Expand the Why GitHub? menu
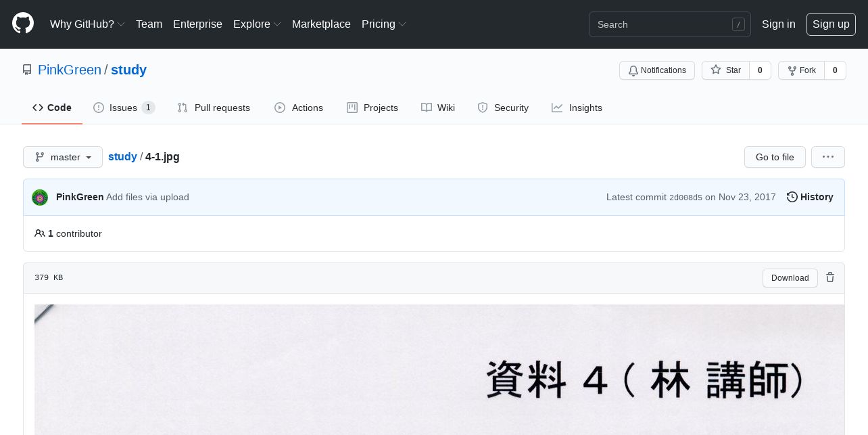Viewport: 868px width, 435px height. 87,24
